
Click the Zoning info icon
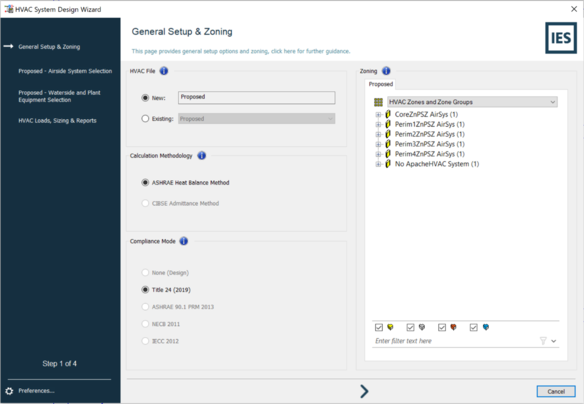click(x=386, y=71)
